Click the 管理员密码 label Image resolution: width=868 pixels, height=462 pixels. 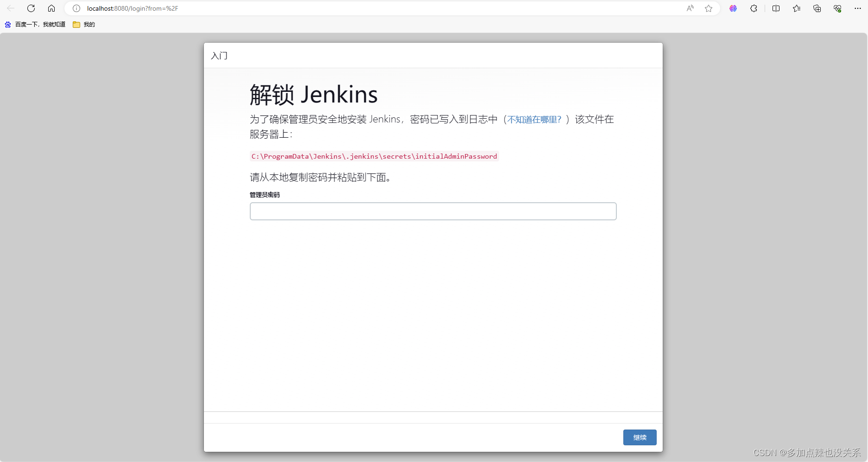click(x=265, y=195)
